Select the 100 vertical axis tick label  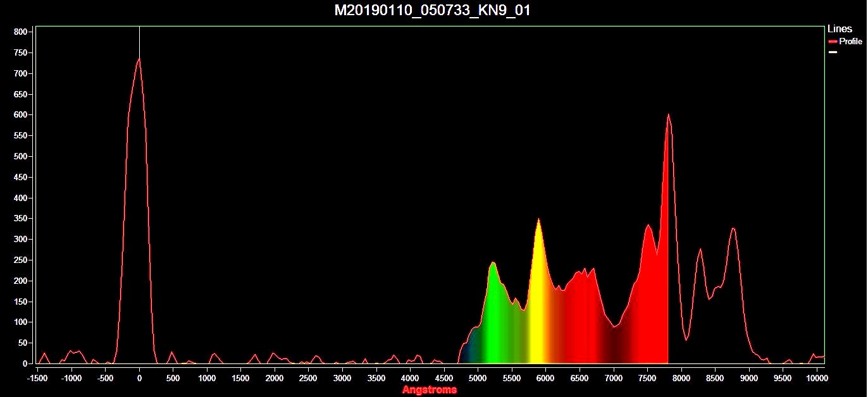(x=21, y=322)
